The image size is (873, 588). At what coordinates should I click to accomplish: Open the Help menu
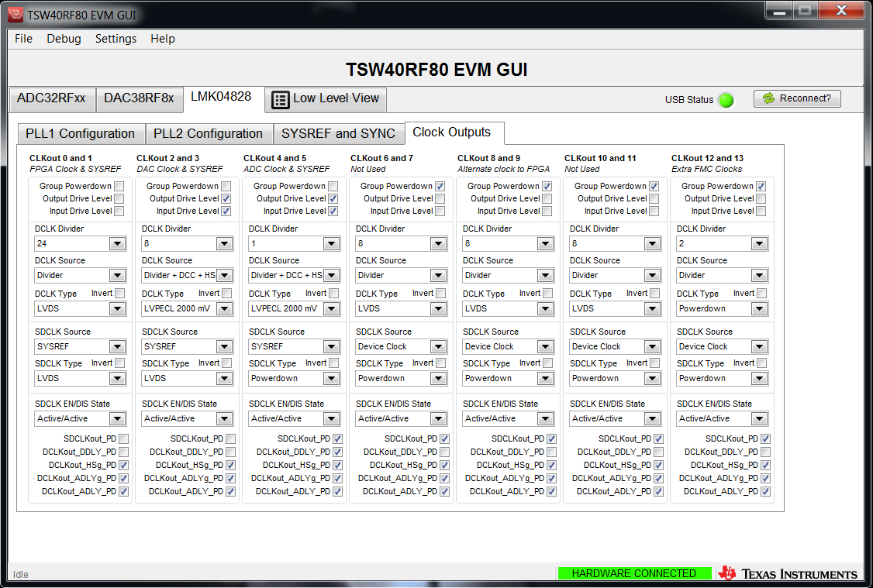coord(163,39)
